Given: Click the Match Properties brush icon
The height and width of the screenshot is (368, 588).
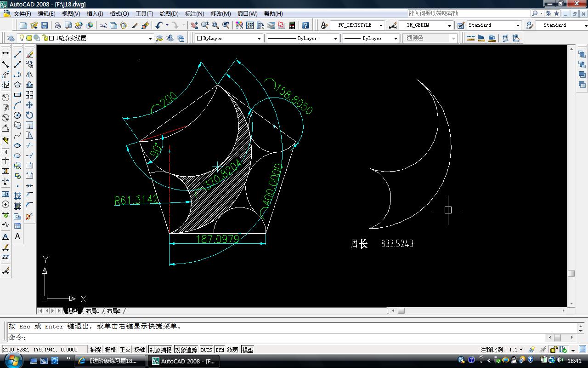Looking at the screenshot, I should coord(135,25).
